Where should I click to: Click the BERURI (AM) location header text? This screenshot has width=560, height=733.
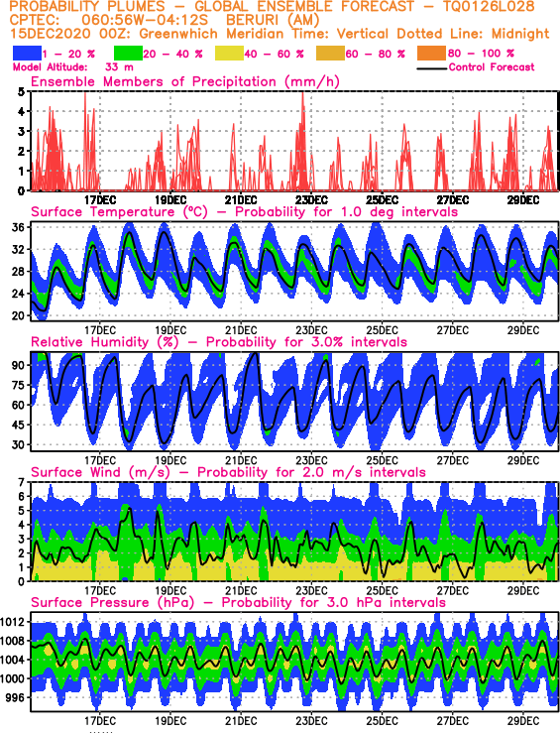tap(273, 21)
